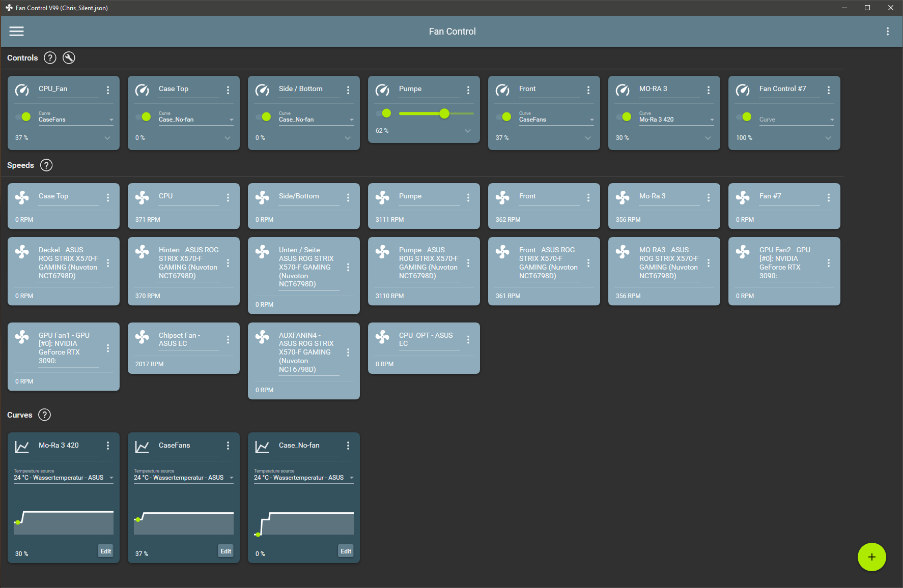903x588 pixels.
Task: Click the Pumpe control gauge icon
Action: 382,90
